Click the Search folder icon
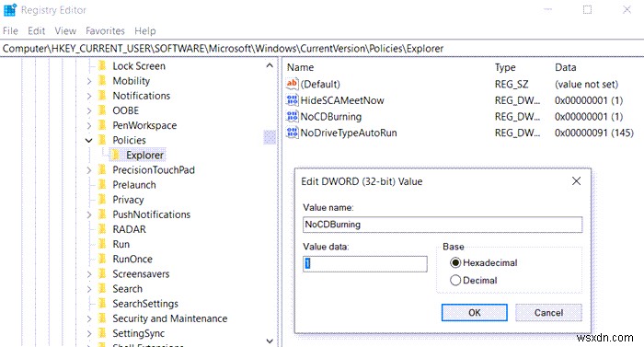The width and height of the screenshot is (644, 347). (102, 289)
